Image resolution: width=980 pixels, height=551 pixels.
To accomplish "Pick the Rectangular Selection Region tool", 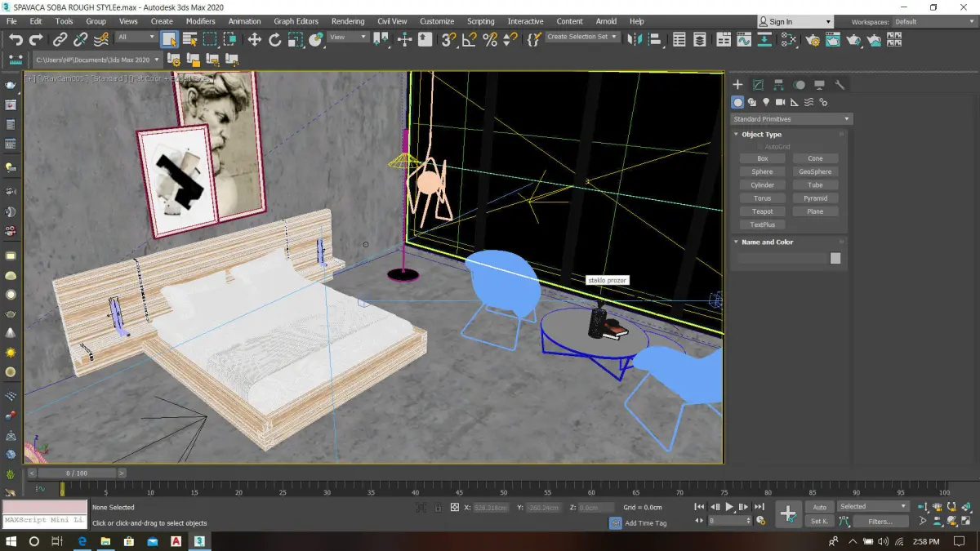I will coord(210,39).
